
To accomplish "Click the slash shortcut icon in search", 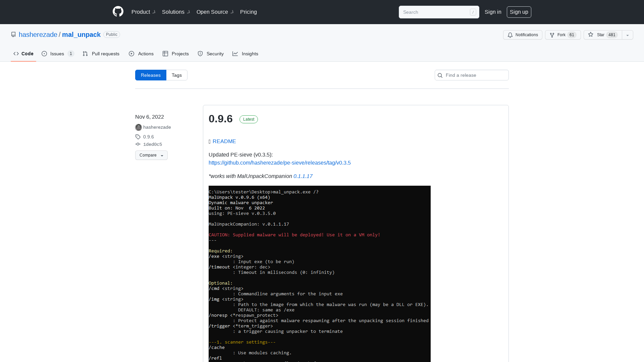I will pyautogui.click(x=473, y=12).
